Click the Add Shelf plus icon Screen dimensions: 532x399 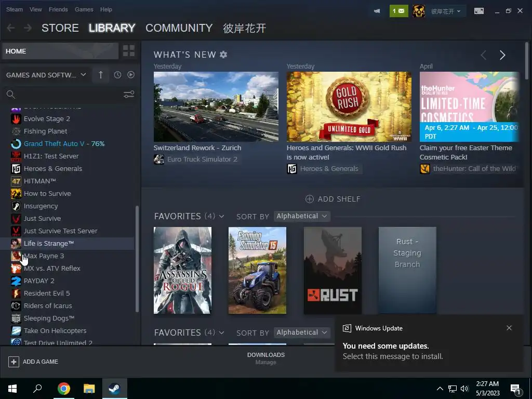tap(310, 199)
